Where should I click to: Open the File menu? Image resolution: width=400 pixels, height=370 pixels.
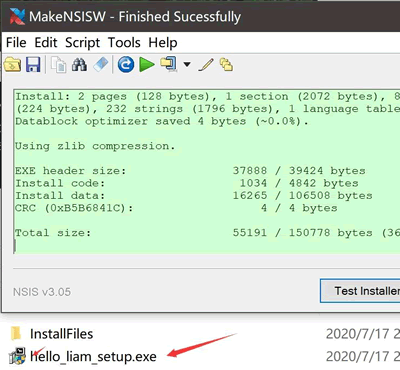coord(16,43)
